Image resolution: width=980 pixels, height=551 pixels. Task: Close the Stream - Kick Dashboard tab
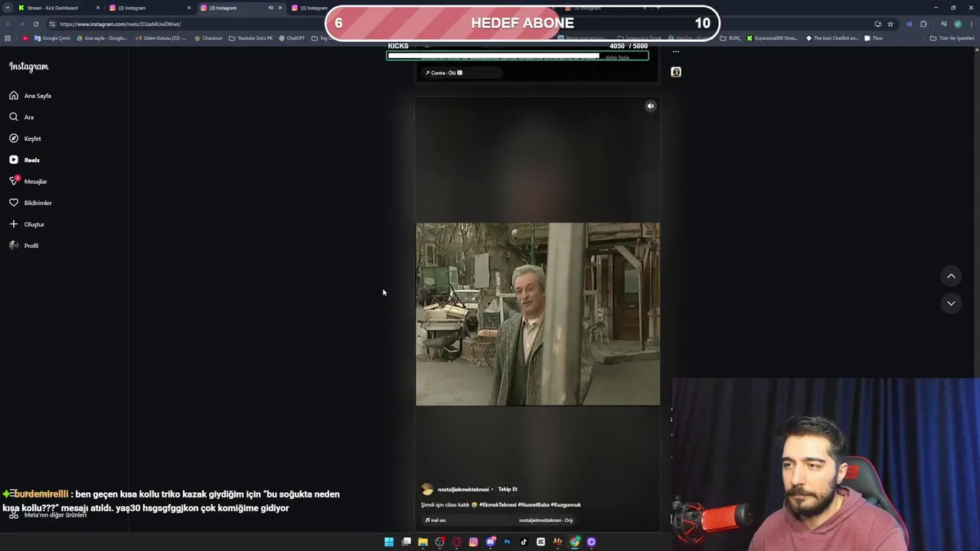98,8
